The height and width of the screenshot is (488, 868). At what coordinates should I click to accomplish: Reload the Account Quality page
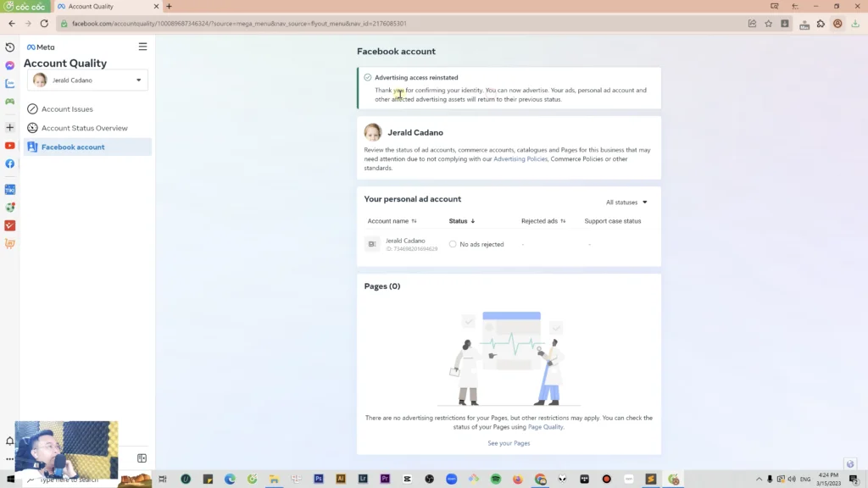point(44,24)
